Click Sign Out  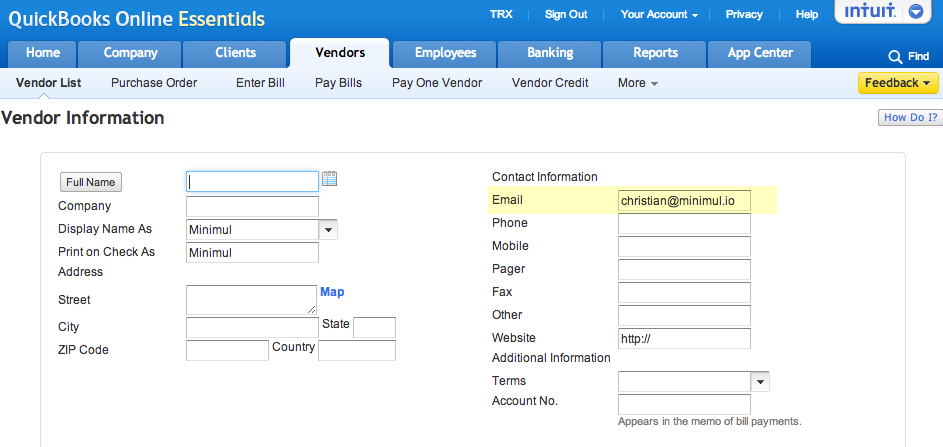[566, 14]
